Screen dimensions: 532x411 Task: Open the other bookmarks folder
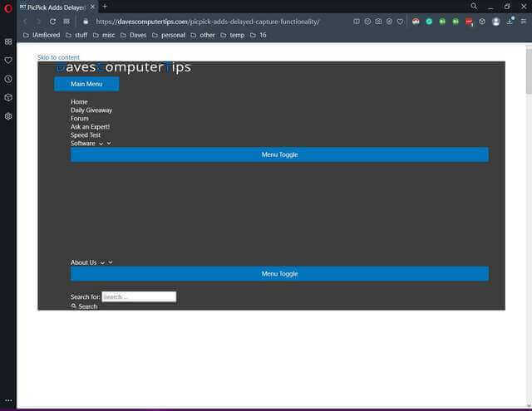(x=203, y=35)
